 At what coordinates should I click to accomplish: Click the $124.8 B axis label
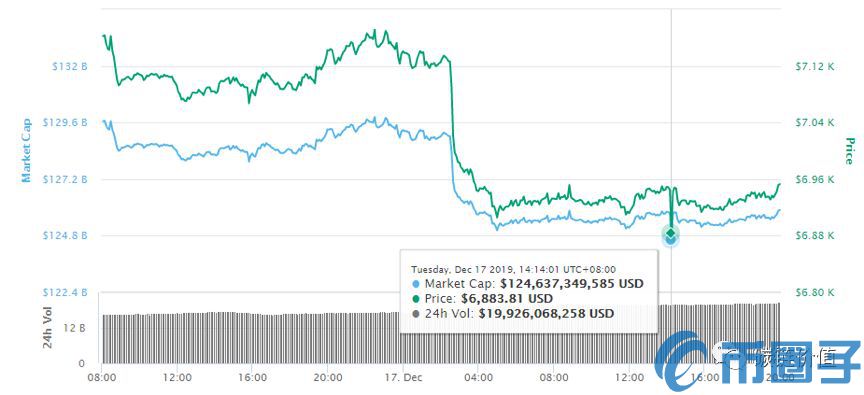[x=65, y=235]
